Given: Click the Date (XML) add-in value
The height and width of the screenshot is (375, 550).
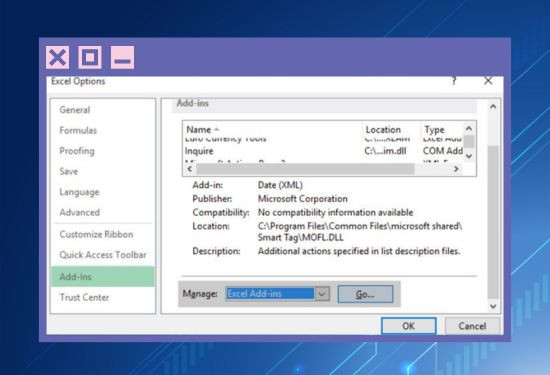Looking at the screenshot, I should pyautogui.click(x=280, y=185).
